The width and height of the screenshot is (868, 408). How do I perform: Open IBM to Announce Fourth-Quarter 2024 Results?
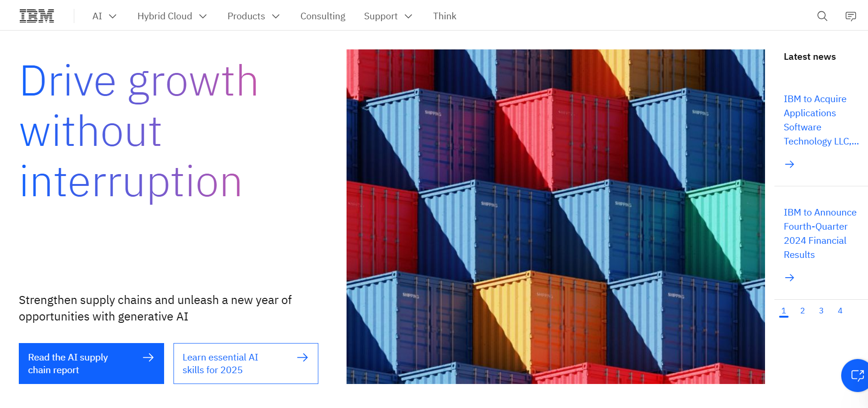820,233
